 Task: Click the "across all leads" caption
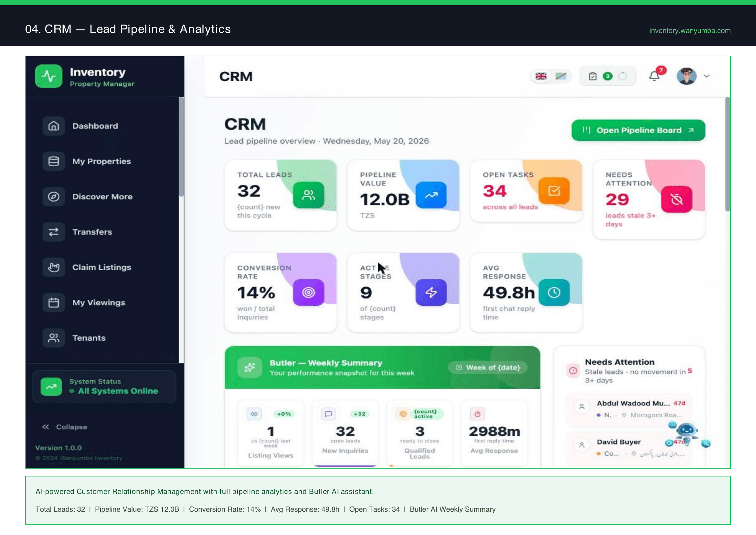(510, 207)
